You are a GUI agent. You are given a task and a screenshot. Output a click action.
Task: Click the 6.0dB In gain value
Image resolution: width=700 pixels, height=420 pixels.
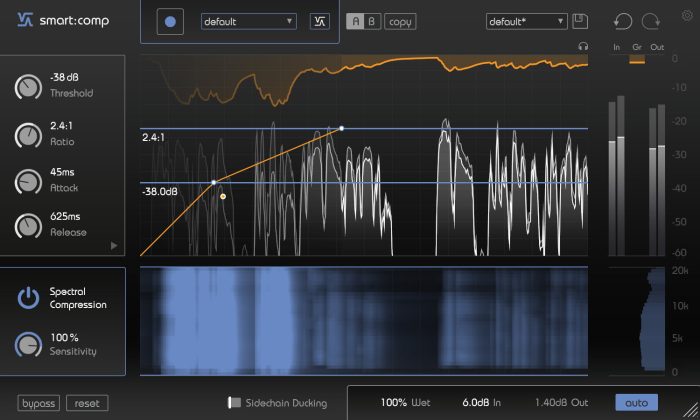[481, 403]
